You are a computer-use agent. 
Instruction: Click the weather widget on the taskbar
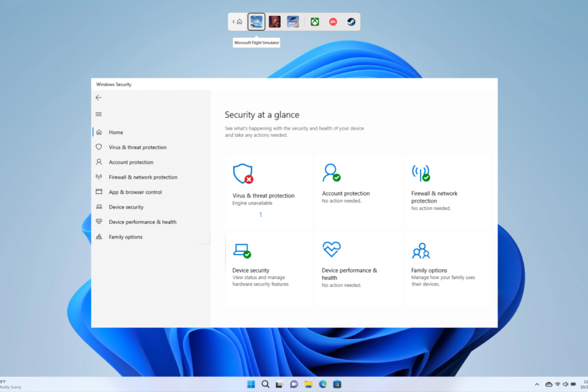pyautogui.click(x=9, y=384)
